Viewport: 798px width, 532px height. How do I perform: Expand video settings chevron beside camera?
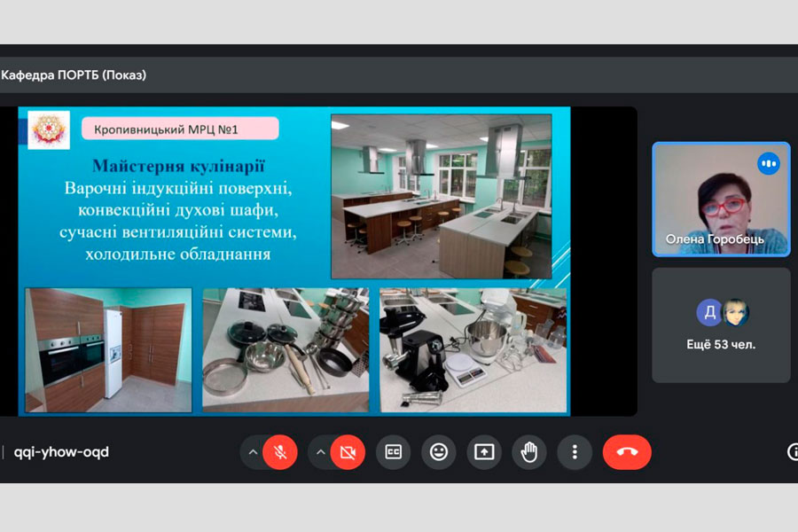click(320, 452)
